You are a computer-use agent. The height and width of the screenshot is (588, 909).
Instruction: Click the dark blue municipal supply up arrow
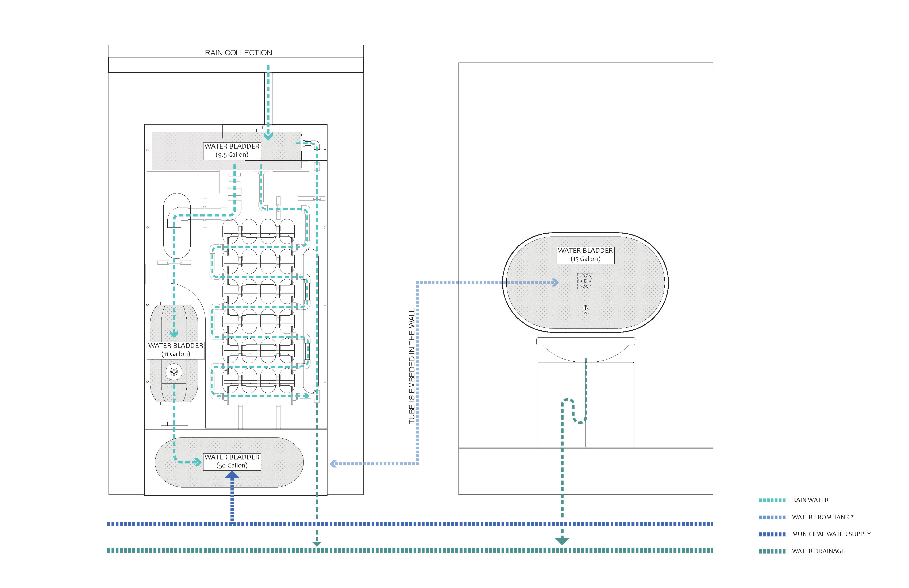[232, 475]
